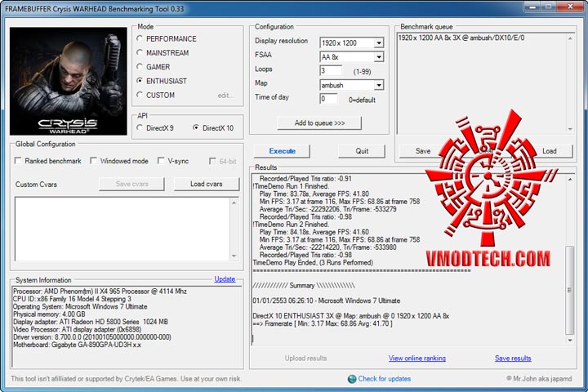Minimize the Benchmarking Tool window

pos(533,7)
